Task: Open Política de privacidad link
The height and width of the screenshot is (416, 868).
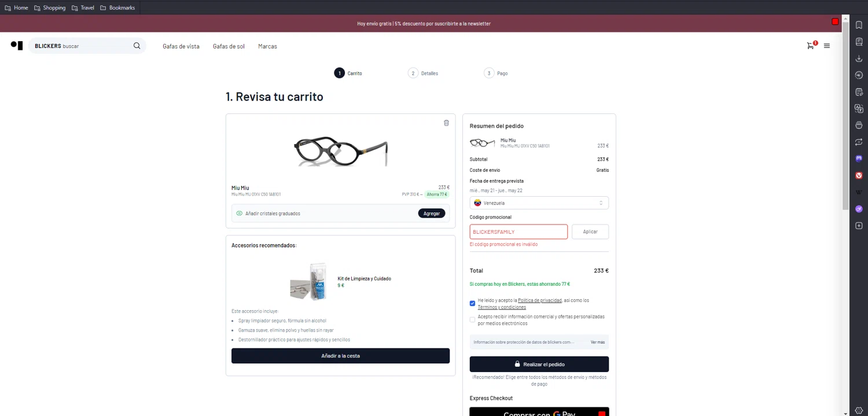Action: coord(540,300)
